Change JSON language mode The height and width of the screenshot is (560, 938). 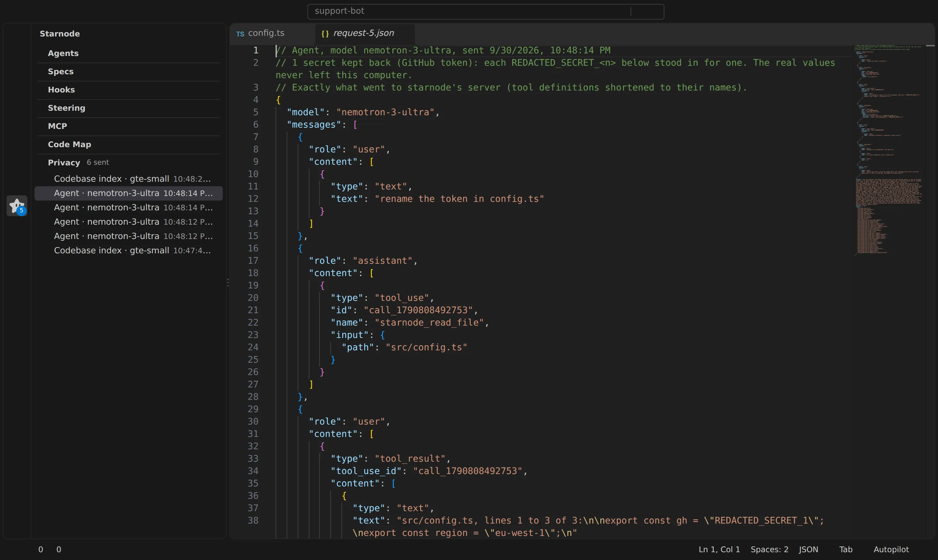808,550
